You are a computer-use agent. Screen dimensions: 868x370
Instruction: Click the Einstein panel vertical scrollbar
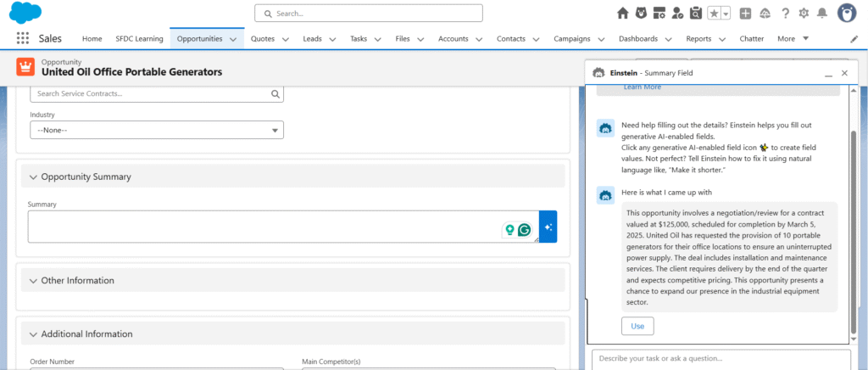click(x=853, y=229)
